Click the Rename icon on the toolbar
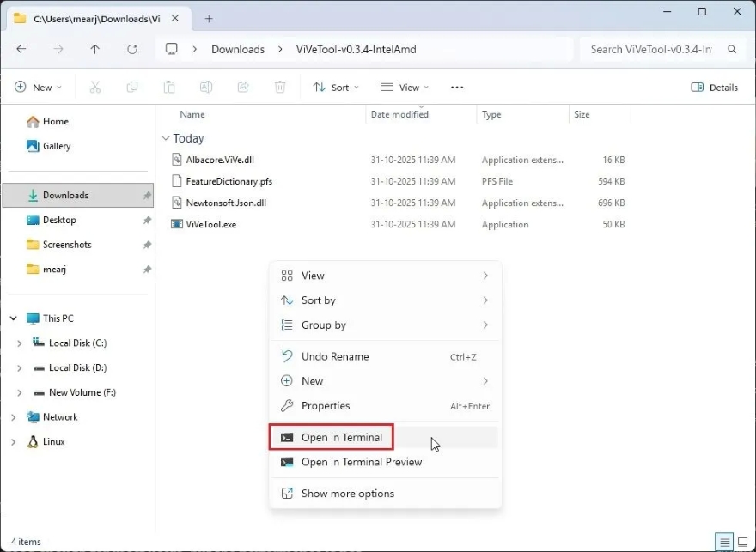756x552 pixels. 205,87
